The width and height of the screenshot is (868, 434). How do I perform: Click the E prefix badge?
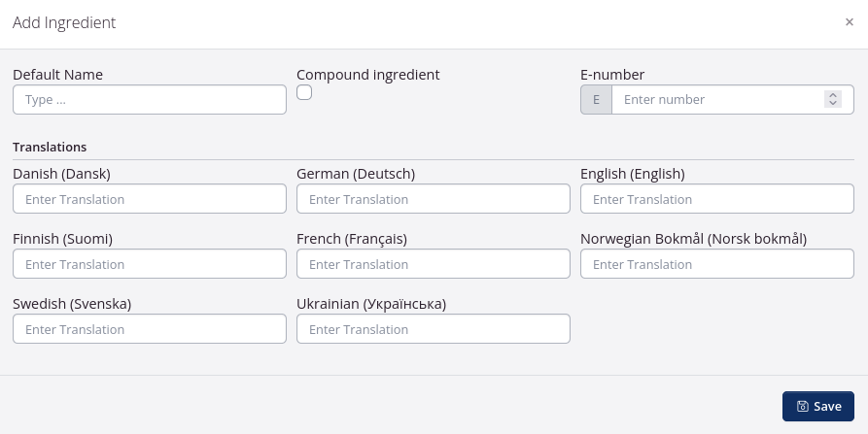[596, 99]
